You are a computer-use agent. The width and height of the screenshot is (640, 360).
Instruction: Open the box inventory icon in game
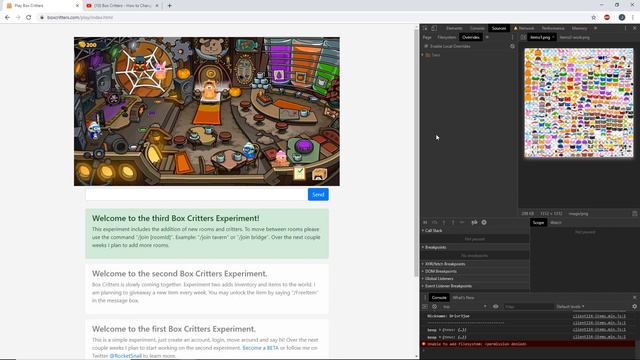pyautogui.click(x=319, y=174)
